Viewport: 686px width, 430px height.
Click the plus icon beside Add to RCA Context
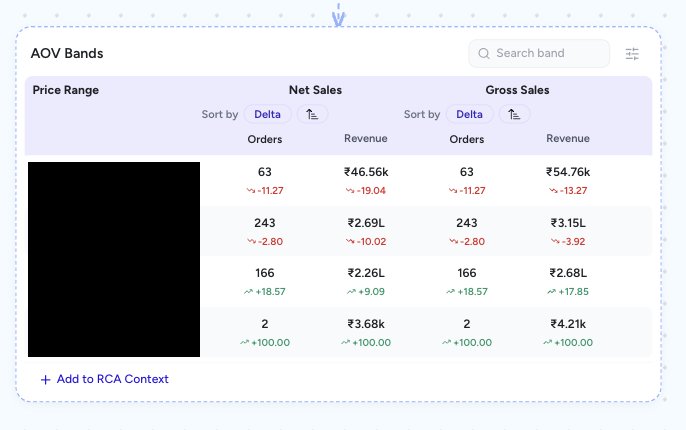(x=46, y=380)
